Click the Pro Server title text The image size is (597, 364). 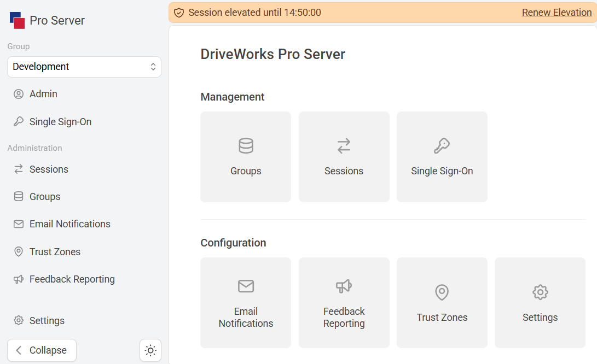point(57,21)
